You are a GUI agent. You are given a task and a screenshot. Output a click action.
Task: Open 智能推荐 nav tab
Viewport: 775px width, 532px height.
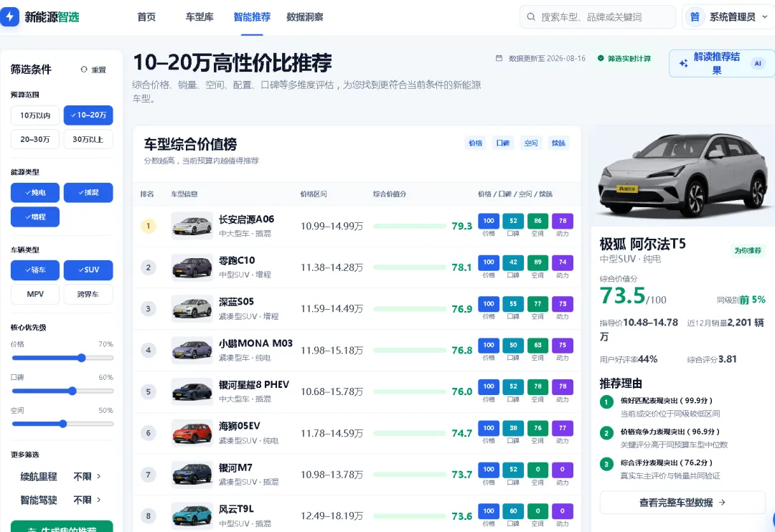coord(252,16)
